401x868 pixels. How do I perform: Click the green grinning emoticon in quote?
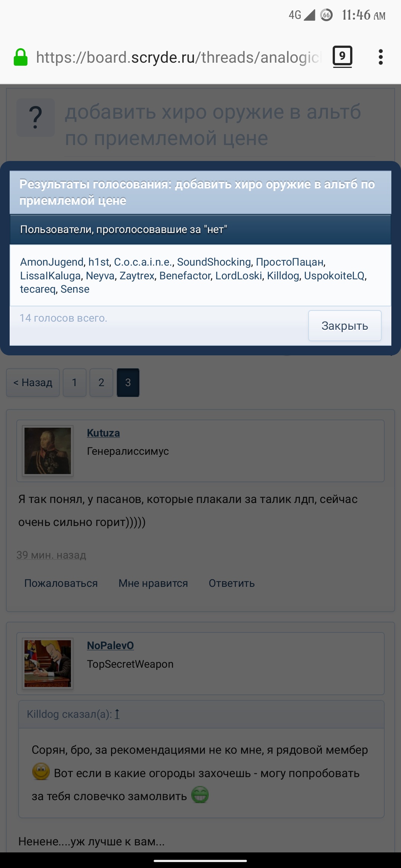(200, 795)
